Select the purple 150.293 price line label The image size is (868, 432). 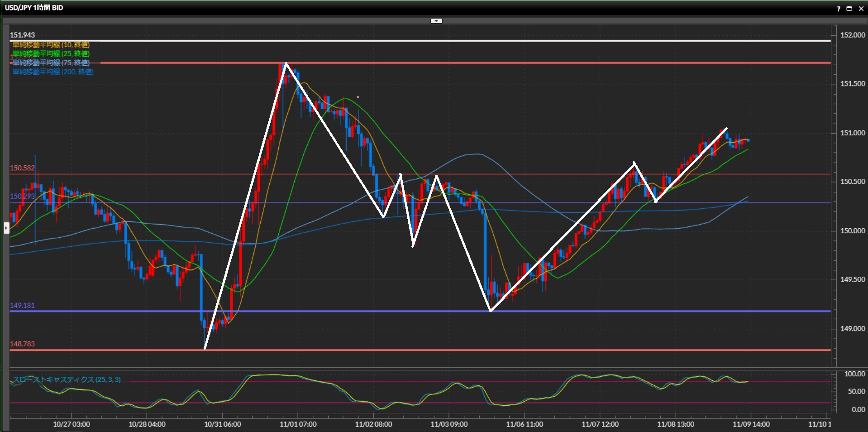[x=23, y=197]
